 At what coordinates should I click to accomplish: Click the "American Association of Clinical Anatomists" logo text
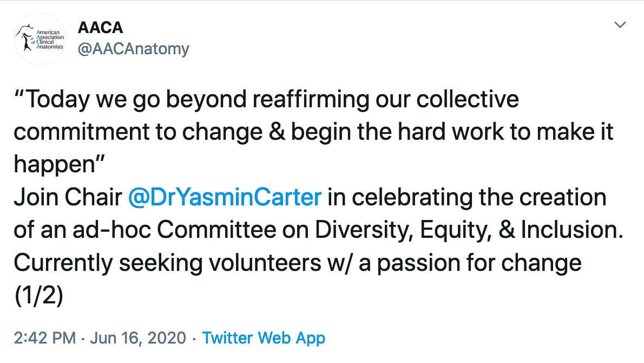[49, 39]
